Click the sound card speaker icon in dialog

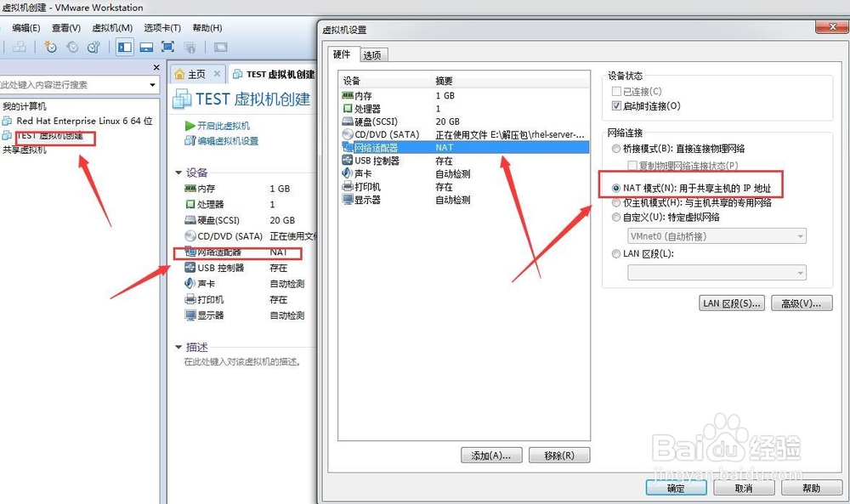click(x=348, y=173)
